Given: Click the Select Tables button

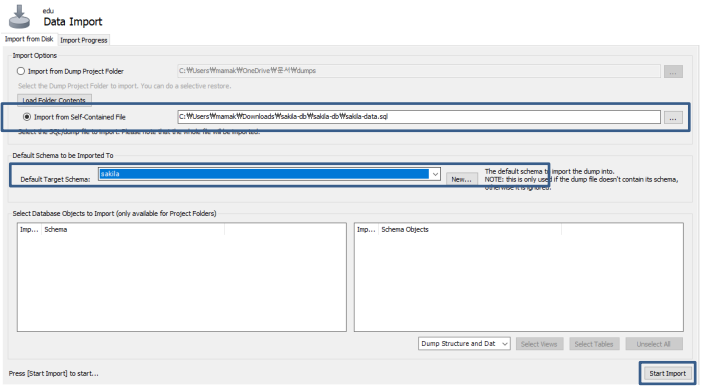Looking at the screenshot, I should tap(594, 344).
